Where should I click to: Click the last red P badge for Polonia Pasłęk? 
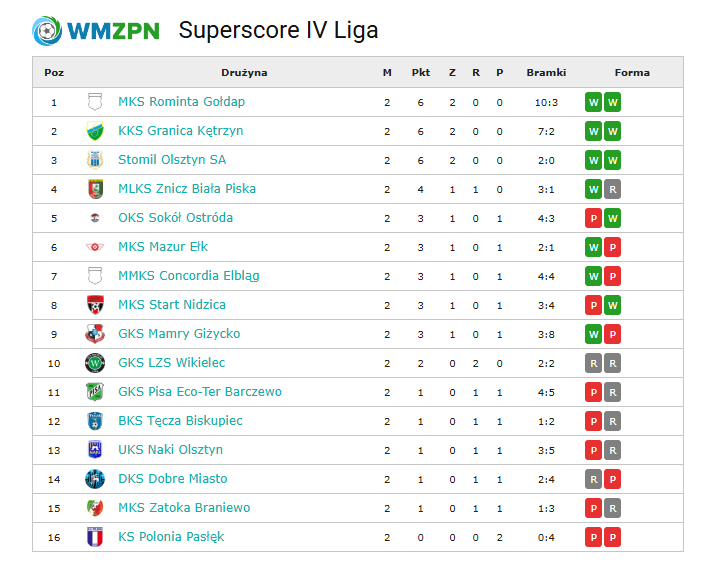(x=613, y=537)
